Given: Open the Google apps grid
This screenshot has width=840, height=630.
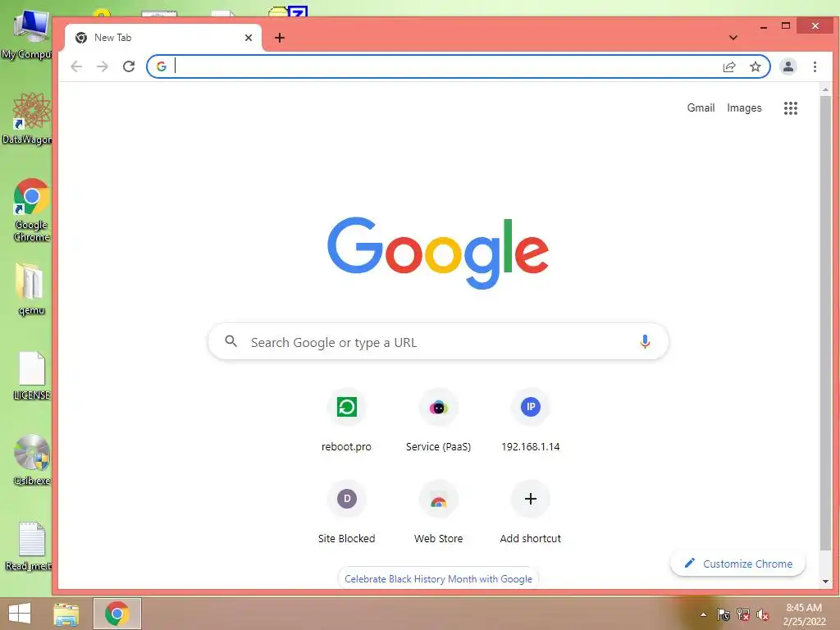Looking at the screenshot, I should pos(791,107).
